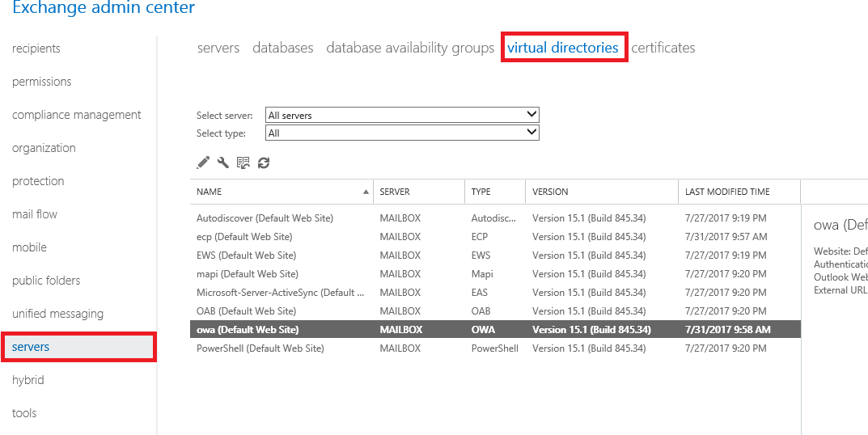This screenshot has width=868, height=435.
Task: Click the ECP type cell
Action: coord(481,237)
